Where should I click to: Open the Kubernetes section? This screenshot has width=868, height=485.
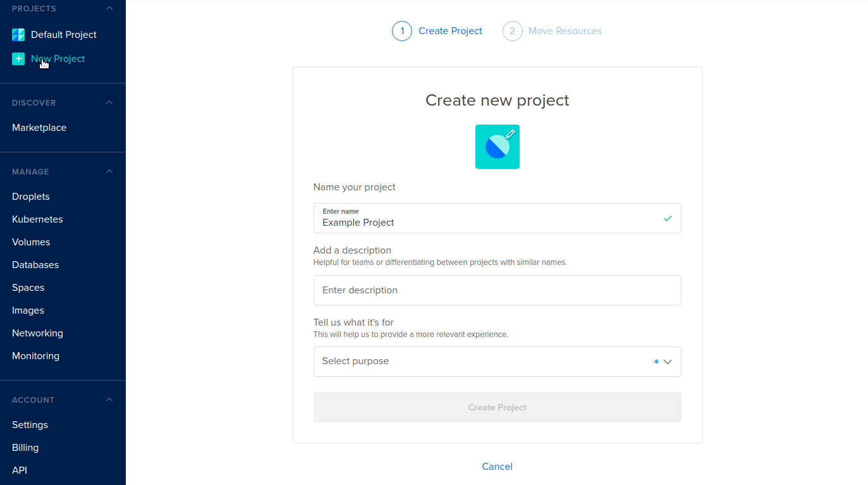[37, 219]
